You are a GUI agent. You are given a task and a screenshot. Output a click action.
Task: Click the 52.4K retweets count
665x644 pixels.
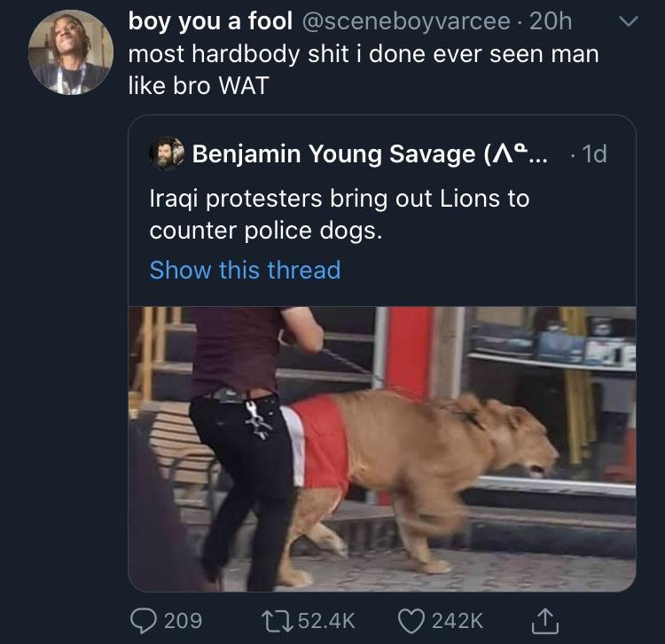[324, 619]
